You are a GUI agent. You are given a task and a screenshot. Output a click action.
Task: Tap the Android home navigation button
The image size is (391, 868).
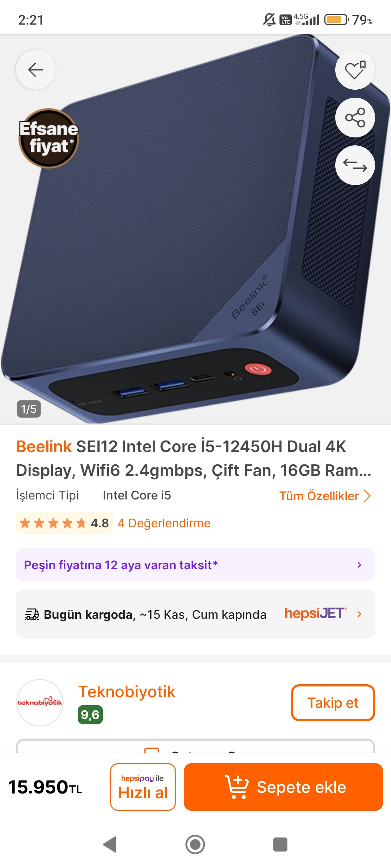pyautogui.click(x=195, y=844)
